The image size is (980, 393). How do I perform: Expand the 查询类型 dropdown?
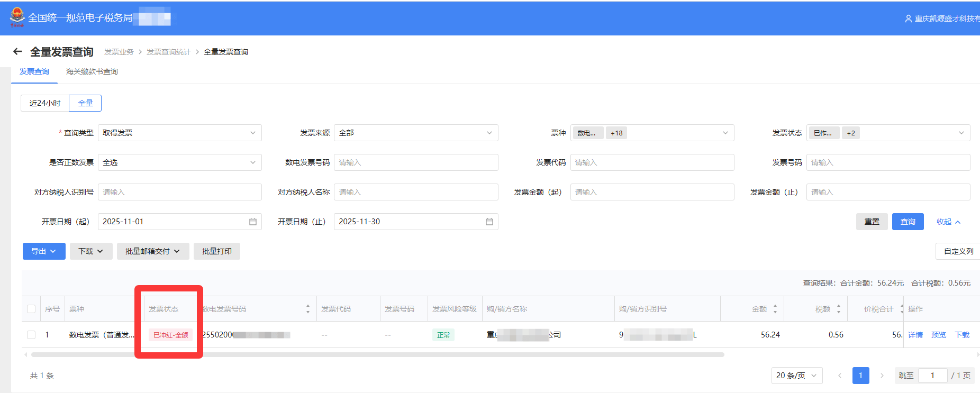tap(179, 133)
